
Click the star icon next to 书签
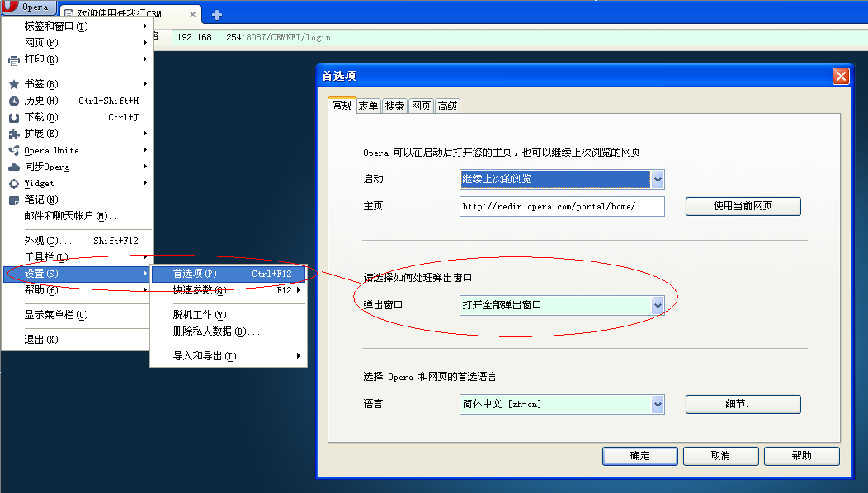click(x=14, y=84)
